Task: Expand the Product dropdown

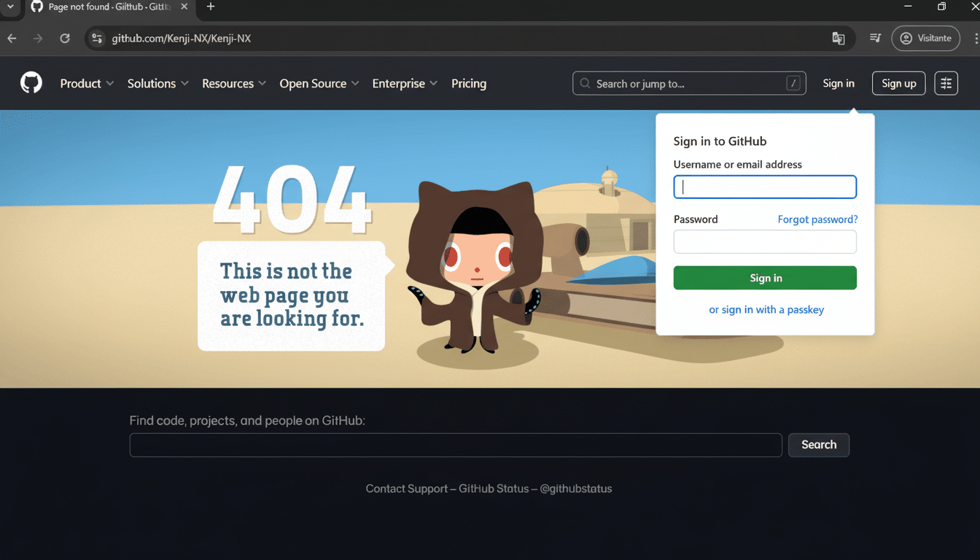Action: (87, 83)
